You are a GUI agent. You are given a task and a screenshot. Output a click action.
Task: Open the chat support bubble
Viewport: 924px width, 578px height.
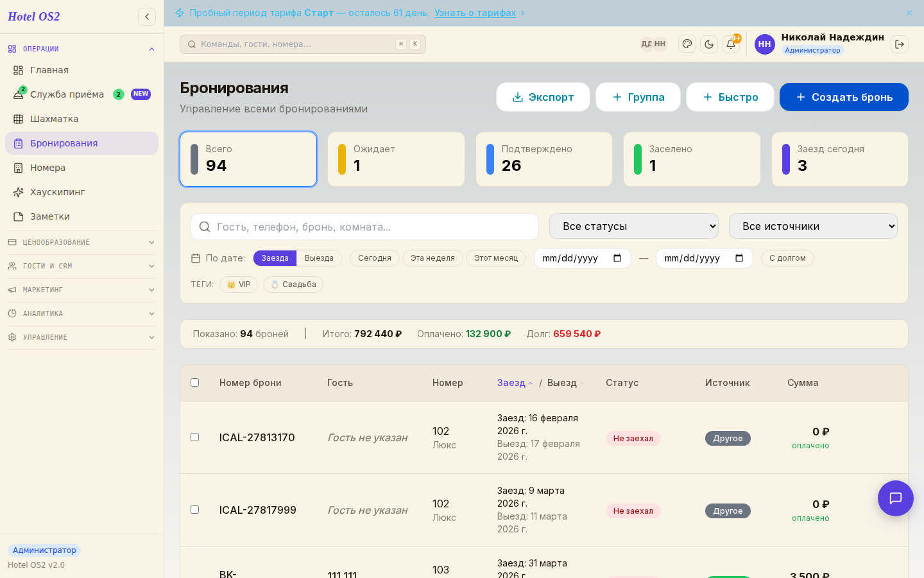point(896,498)
